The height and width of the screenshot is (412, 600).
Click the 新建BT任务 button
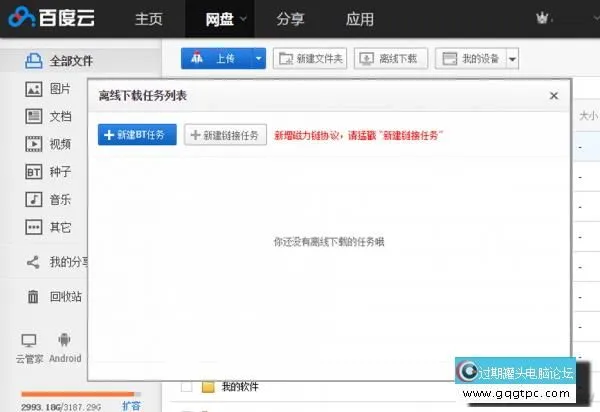tap(137, 135)
